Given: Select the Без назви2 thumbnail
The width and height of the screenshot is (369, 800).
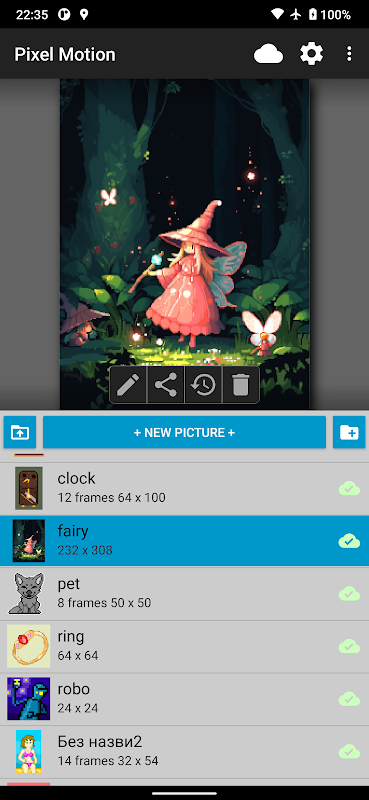Looking at the screenshot, I should click(29, 752).
